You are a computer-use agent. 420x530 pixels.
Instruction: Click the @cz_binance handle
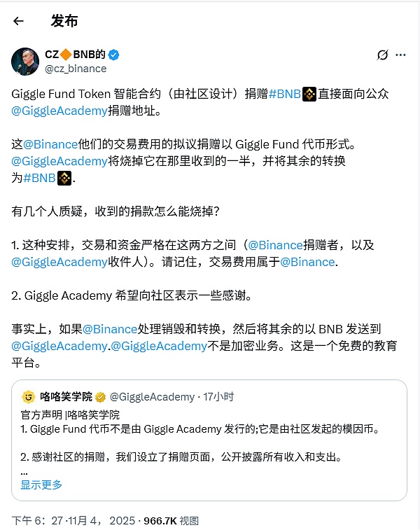(76, 69)
